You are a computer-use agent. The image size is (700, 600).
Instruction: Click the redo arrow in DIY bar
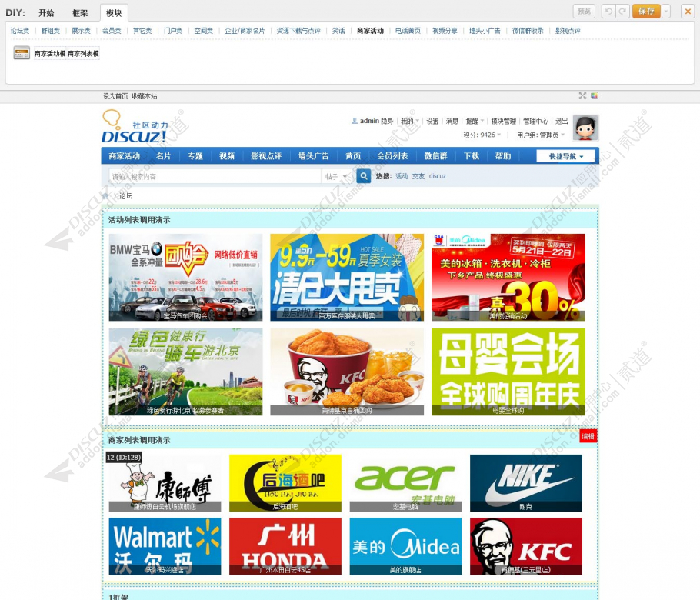(622, 12)
